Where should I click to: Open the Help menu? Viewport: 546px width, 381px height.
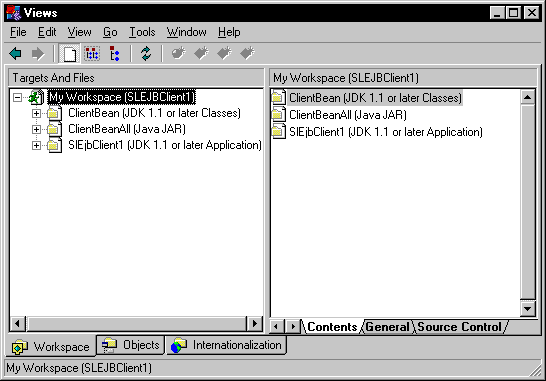pyautogui.click(x=229, y=32)
